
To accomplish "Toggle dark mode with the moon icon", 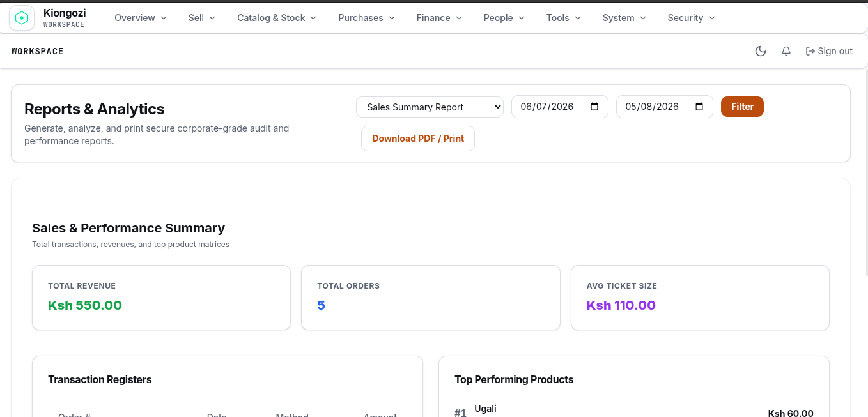I will [761, 51].
